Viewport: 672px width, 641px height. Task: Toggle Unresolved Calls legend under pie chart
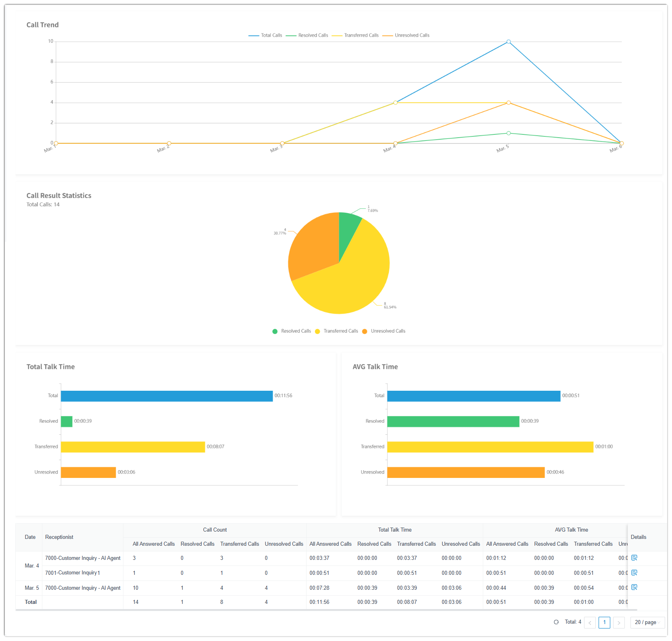point(384,331)
